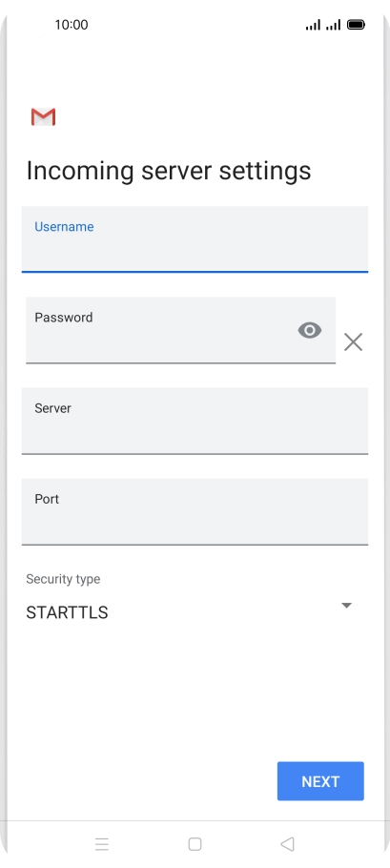Viewport: 390px width, 868px height.
Task: Tap the square home navigation icon
Action: [195, 843]
